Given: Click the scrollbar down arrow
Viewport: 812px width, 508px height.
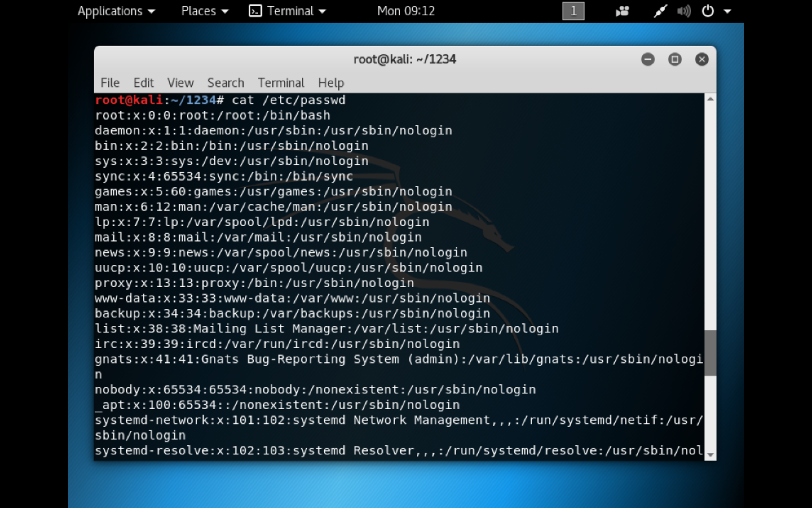Looking at the screenshot, I should pyautogui.click(x=710, y=455).
